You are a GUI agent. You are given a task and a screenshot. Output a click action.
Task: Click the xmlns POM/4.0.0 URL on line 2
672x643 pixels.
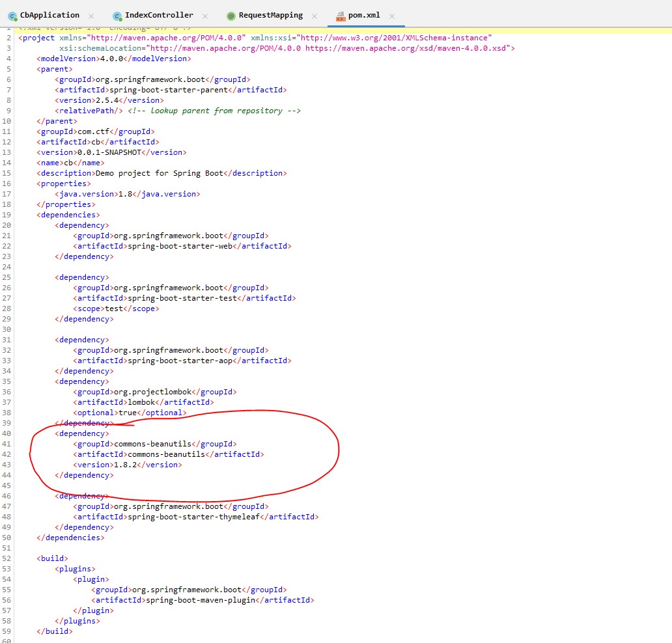coord(166,38)
